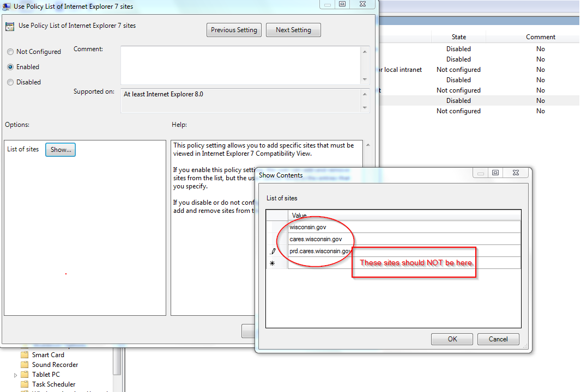This screenshot has width=581, height=392.
Task: Click Supported on box scroll up arrow
Action: pyautogui.click(x=365, y=94)
